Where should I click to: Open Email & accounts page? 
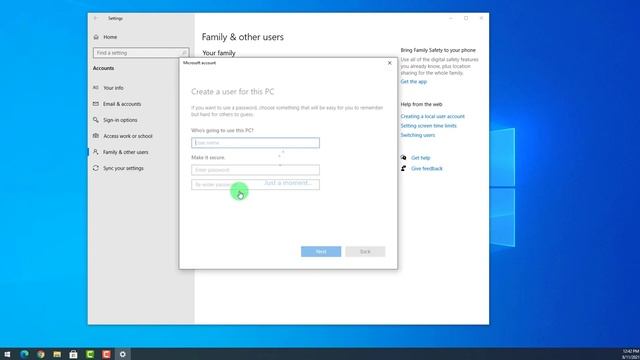[122, 104]
